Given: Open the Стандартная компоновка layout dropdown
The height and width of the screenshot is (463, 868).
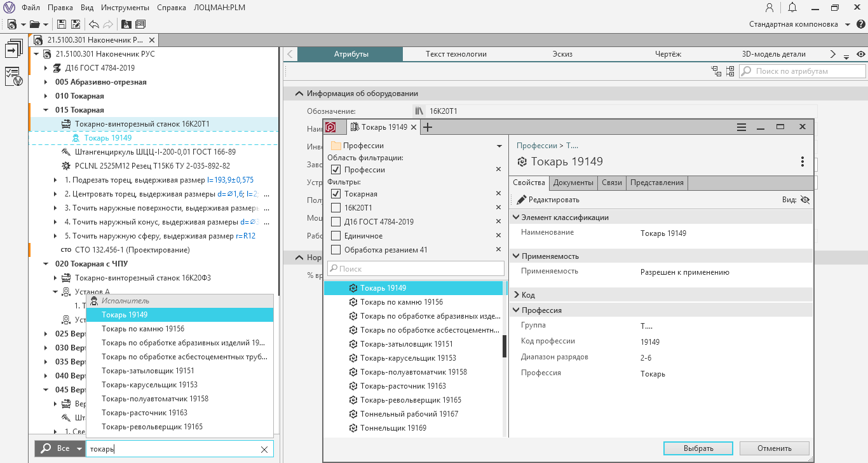Looking at the screenshot, I should pos(848,24).
